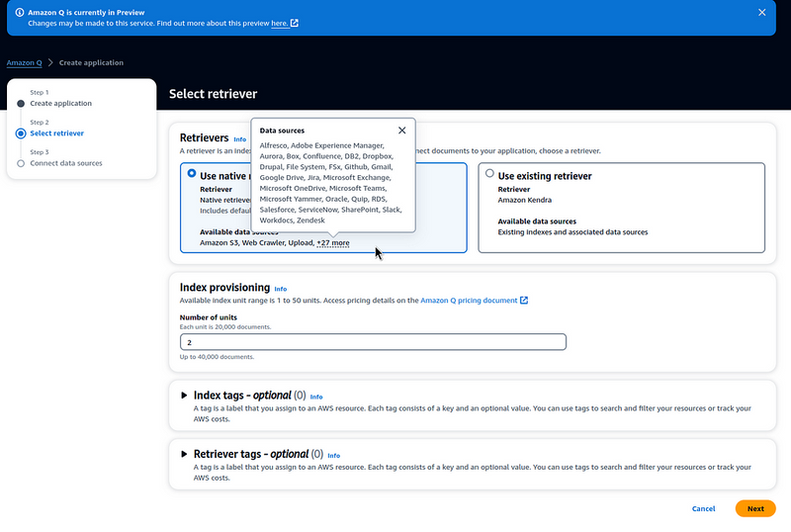Click 'Existing indexes and associated data sources' text
Image resolution: width=791 pixels, height=532 pixels.
572,232
